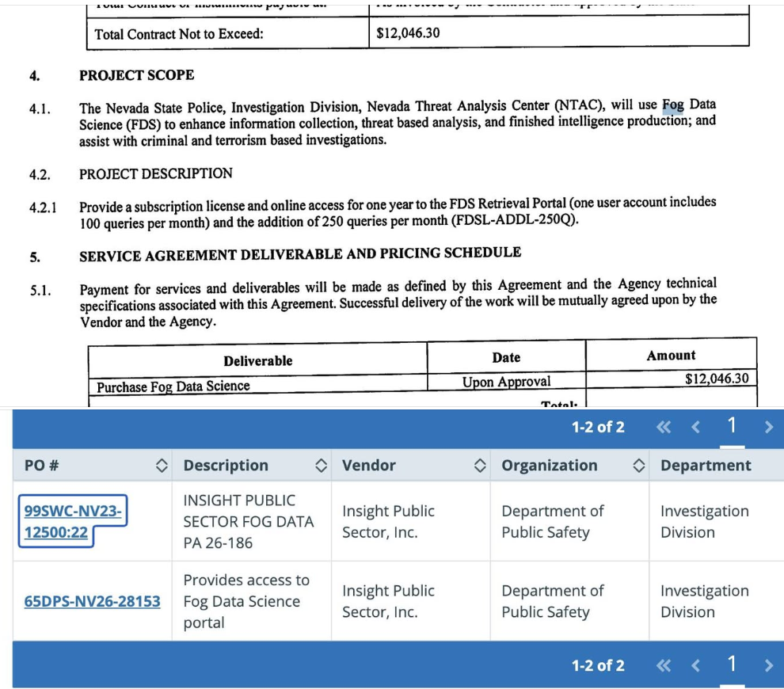This screenshot has width=784, height=689.
Task: Go to previous page in bottom pager
Action: 695,665
